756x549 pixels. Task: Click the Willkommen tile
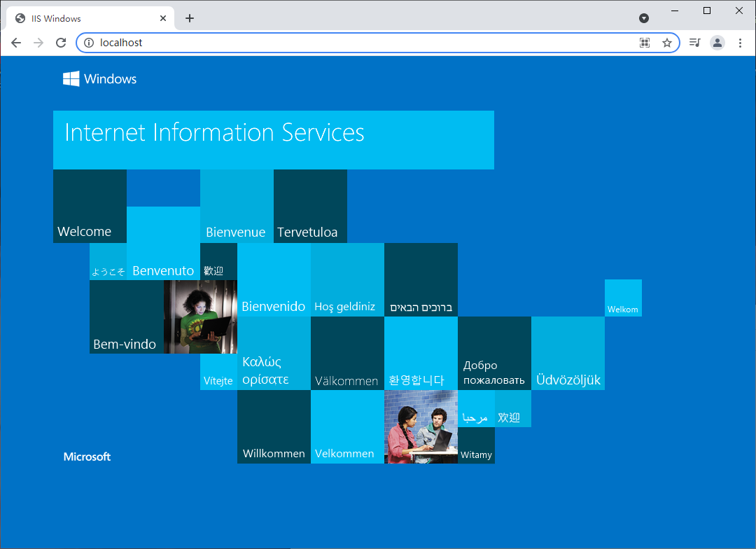coord(274,427)
